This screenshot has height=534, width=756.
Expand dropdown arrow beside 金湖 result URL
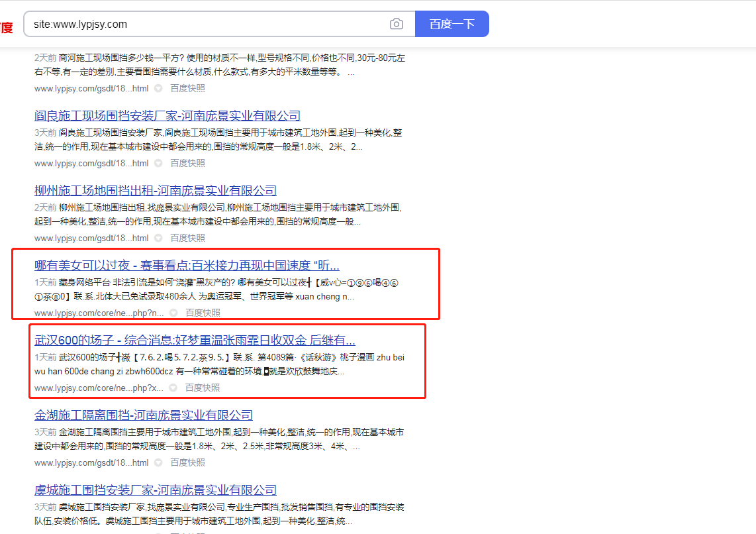[x=158, y=463]
